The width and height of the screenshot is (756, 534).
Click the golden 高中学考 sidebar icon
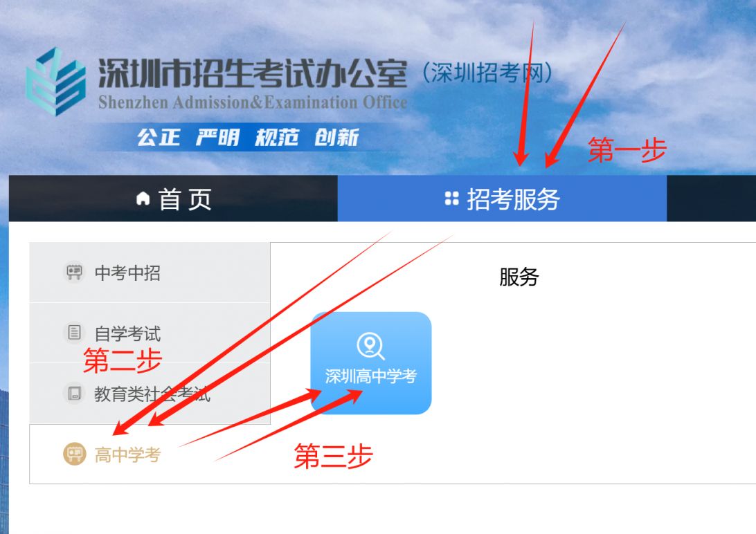[74, 454]
